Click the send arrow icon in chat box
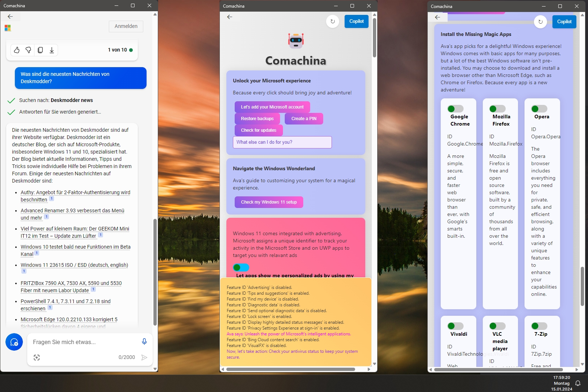This screenshot has height=392, width=588. click(144, 358)
